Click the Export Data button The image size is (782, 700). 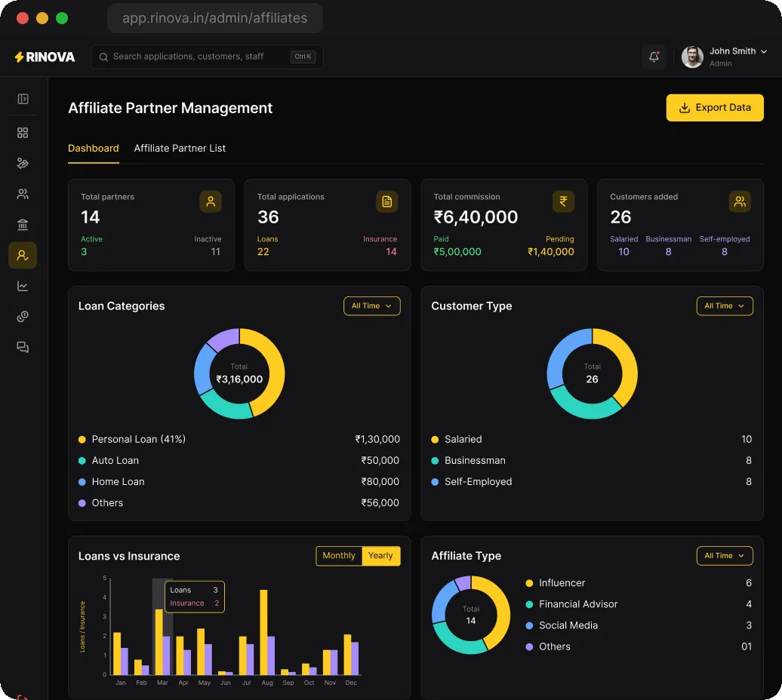(x=715, y=108)
